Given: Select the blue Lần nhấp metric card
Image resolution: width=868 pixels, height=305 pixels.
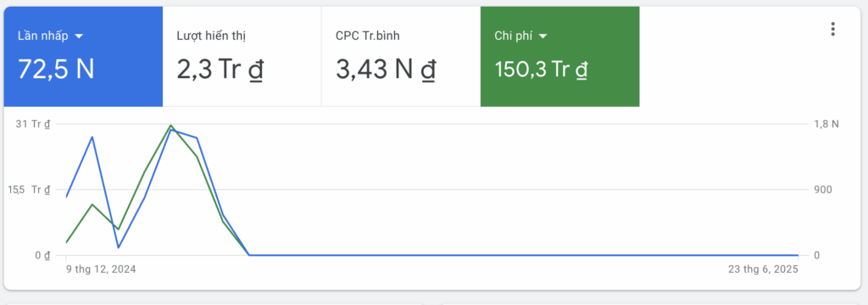Looking at the screenshot, I should tap(83, 57).
